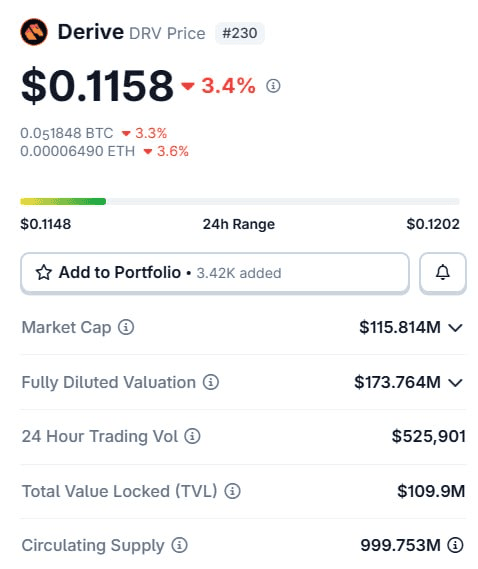Open Fully Diluted Valuation info icon
The image size is (478, 569).
click(211, 382)
